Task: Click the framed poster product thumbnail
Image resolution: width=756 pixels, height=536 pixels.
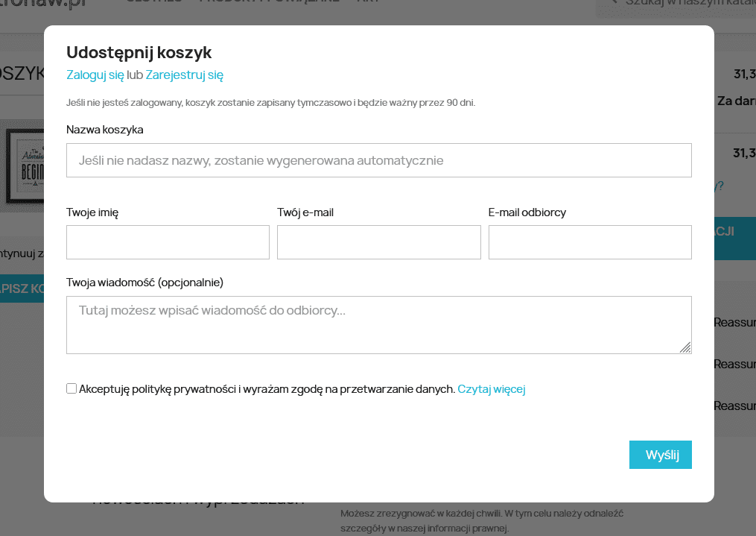Action: coord(22,166)
